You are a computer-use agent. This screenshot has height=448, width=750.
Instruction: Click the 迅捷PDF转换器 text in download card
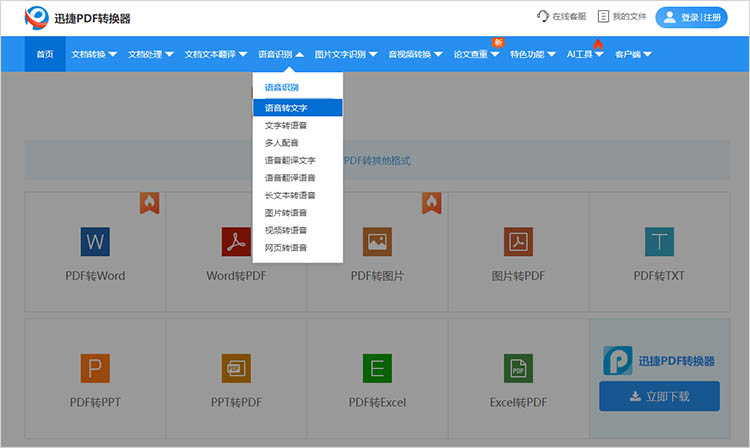coord(676,361)
